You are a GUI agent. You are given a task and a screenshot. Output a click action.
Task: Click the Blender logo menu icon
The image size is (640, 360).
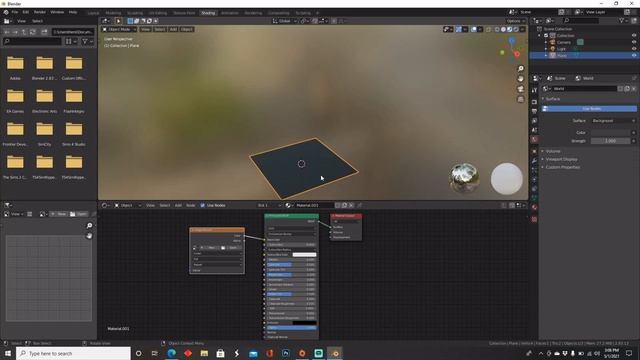(x=6, y=12)
